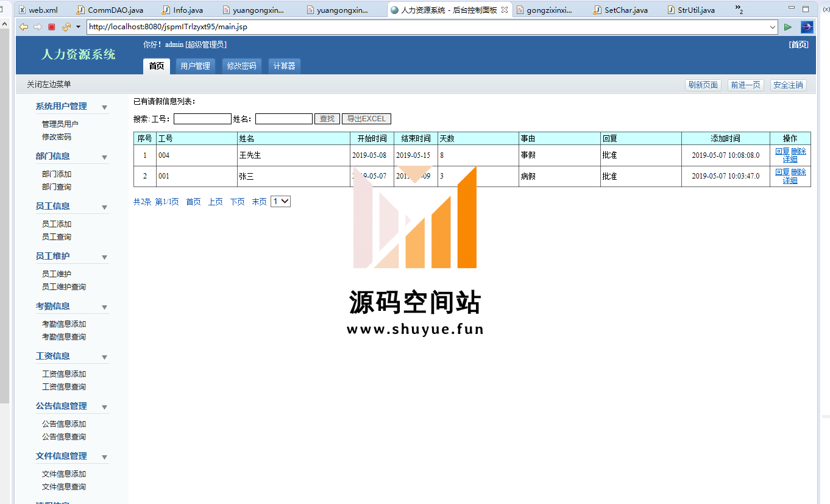Collapse the 考勤信息 sidebar section arrow
Viewport: 830px width, 504px height.
click(104, 307)
